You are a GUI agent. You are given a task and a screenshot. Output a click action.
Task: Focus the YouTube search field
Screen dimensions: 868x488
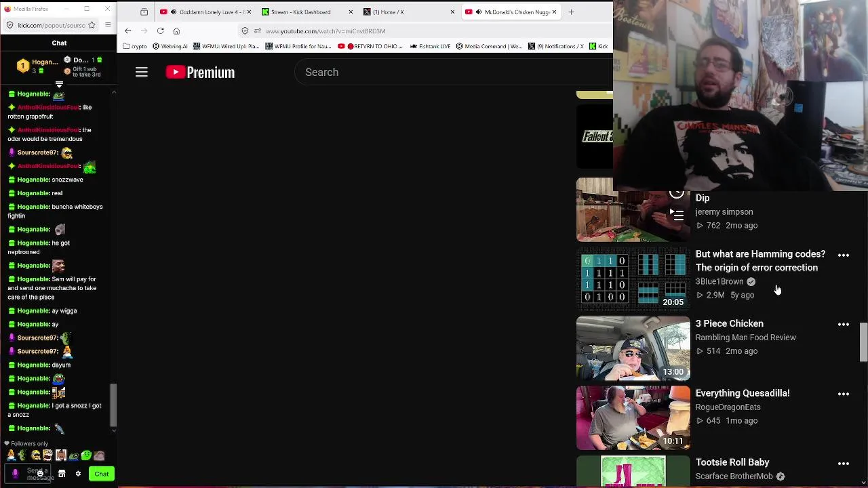(454, 72)
